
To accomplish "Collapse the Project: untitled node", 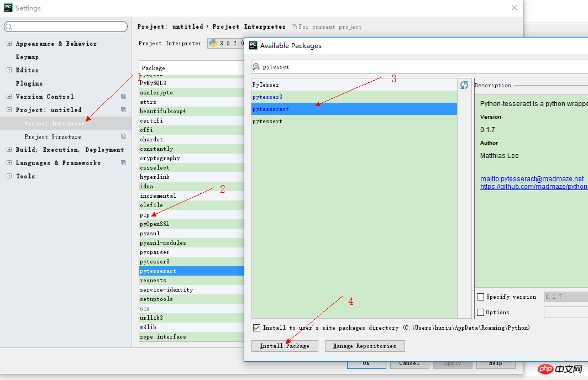I will click(x=9, y=110).
